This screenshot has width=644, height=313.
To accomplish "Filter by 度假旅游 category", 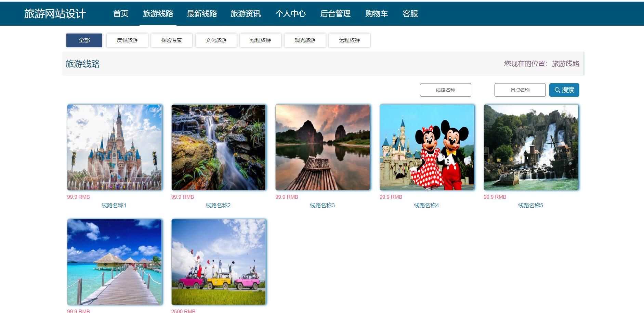I will point(127,40).
